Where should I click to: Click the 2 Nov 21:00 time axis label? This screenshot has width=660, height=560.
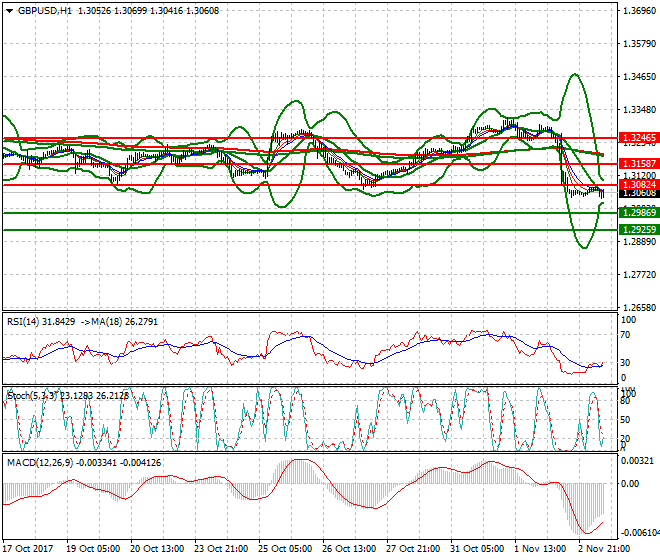[x=604, y=549]
